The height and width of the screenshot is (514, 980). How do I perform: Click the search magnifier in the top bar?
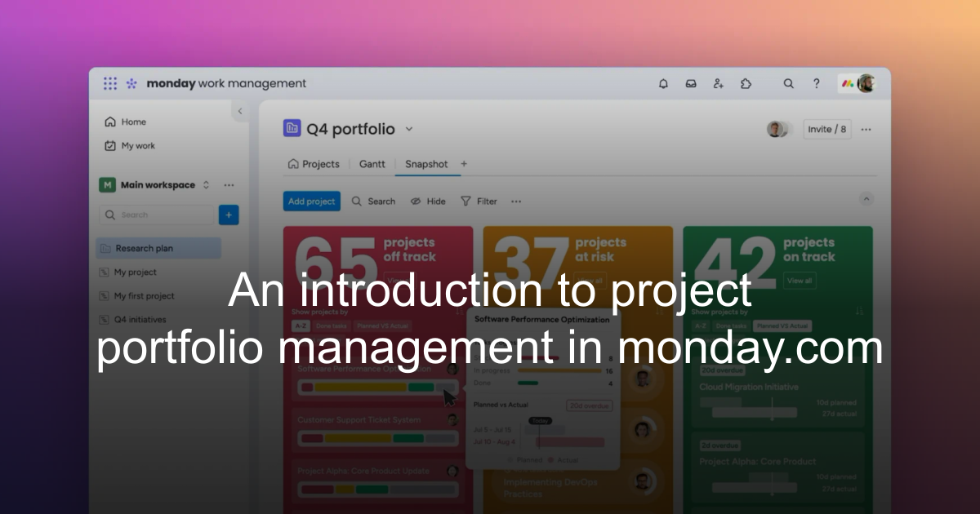coord(788,83)
